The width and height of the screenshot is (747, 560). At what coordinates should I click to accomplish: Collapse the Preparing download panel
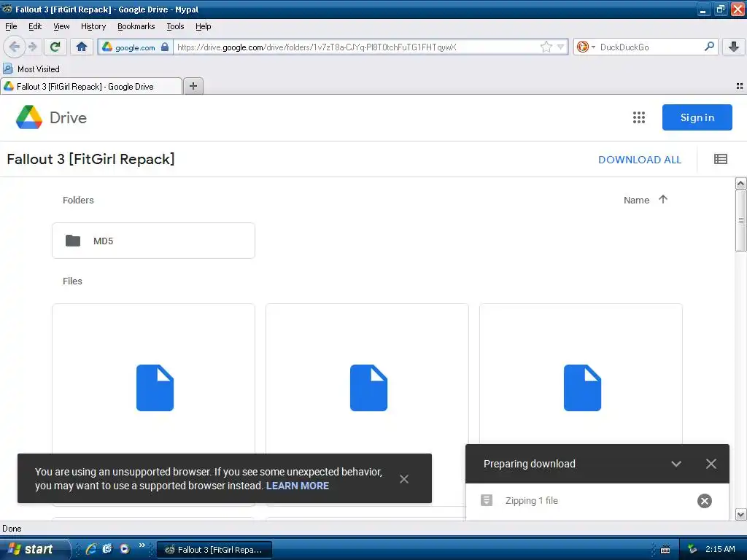pyautogui.click(x=676, y=464)
